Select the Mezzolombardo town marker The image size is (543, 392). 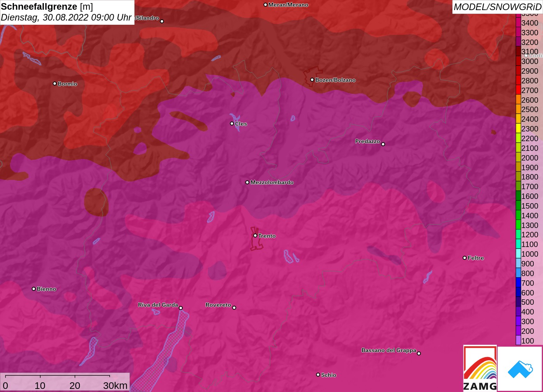247,182
